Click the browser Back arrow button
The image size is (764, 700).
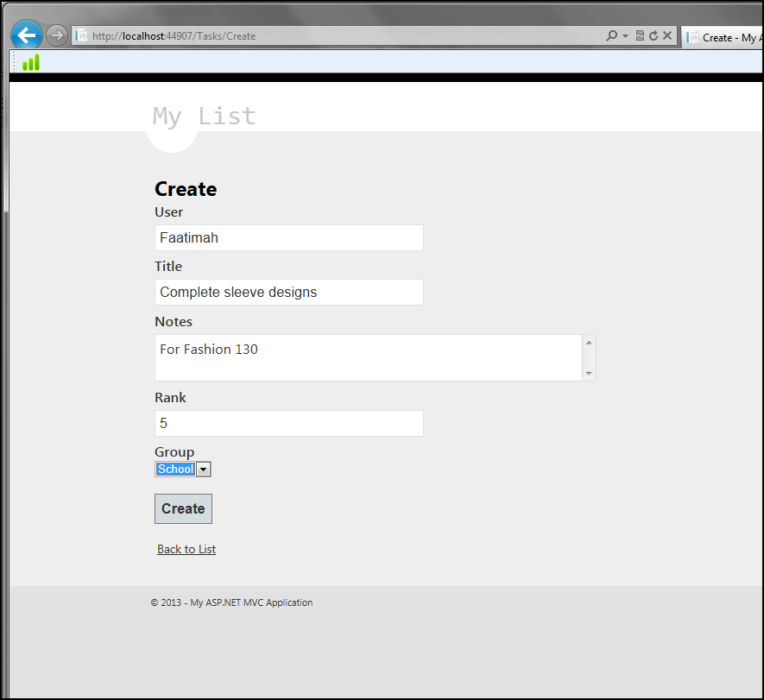(x=26, y=35)
